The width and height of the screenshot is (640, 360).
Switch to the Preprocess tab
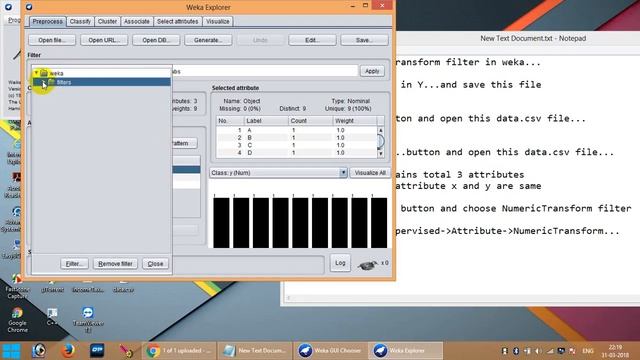(48, 21)
